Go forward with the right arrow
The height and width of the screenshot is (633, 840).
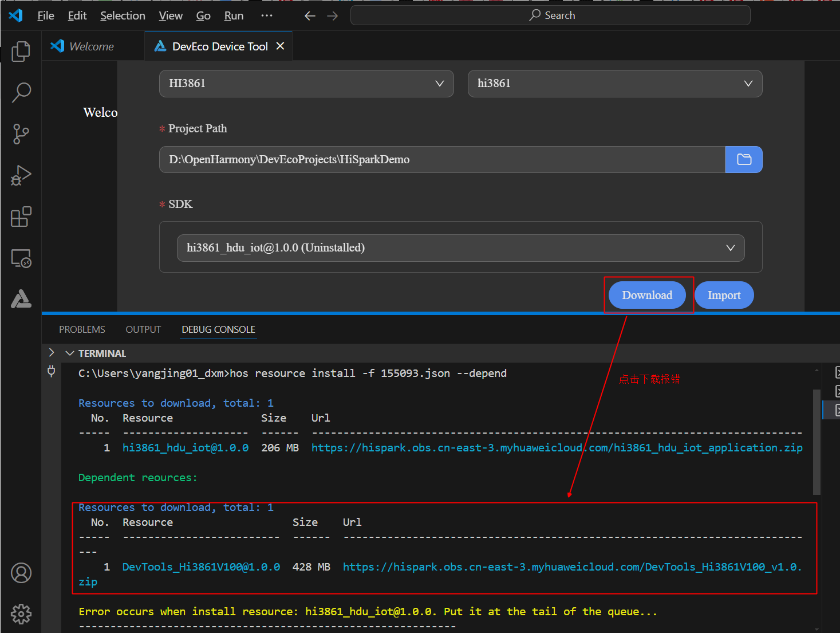pos(333,16)
